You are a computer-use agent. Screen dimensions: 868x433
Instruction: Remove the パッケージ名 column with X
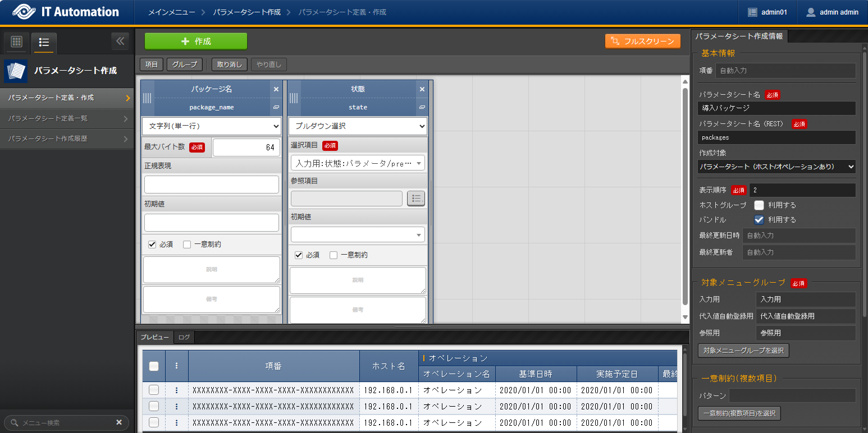(276, 89)
